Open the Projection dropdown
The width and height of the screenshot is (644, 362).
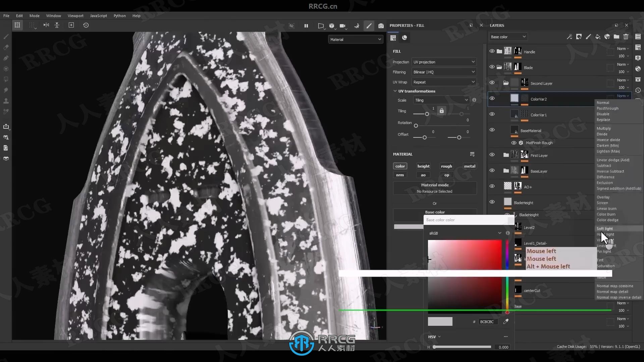pyautogui.click(x=444, y=62)
